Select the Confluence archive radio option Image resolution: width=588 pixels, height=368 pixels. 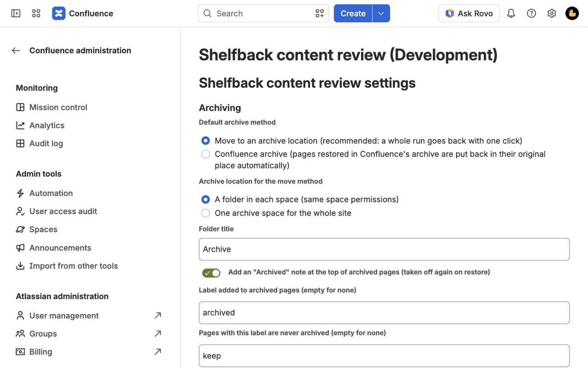[x=205, y=154]
